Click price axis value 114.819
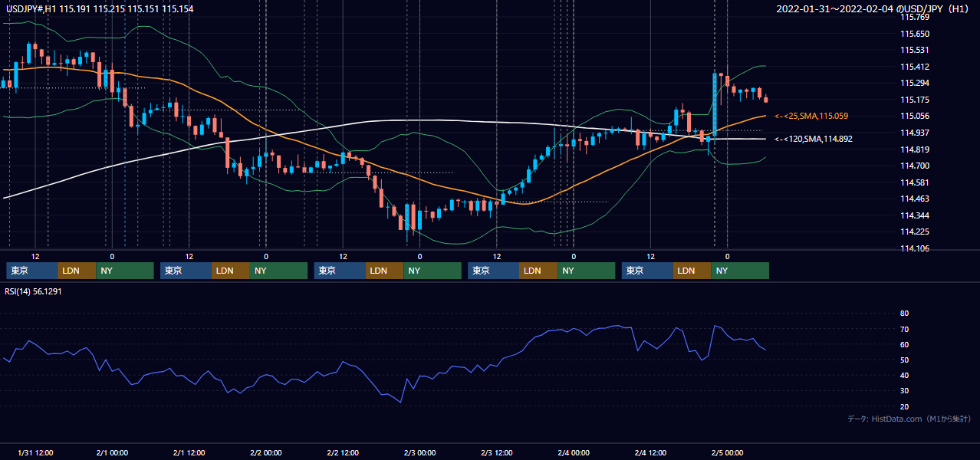The width and height of the screenshot is (980, 460). (x=914, y=149)
